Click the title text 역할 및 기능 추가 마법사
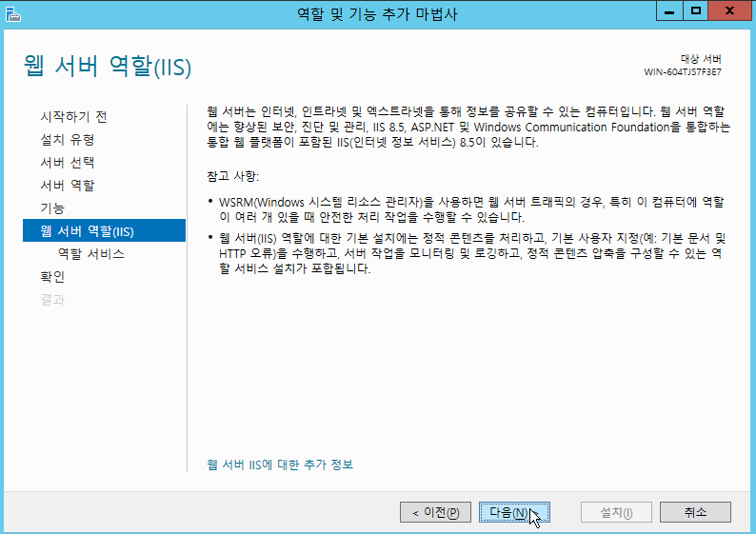This screenshot has height=534, width=756. click(x=377, y=14)
